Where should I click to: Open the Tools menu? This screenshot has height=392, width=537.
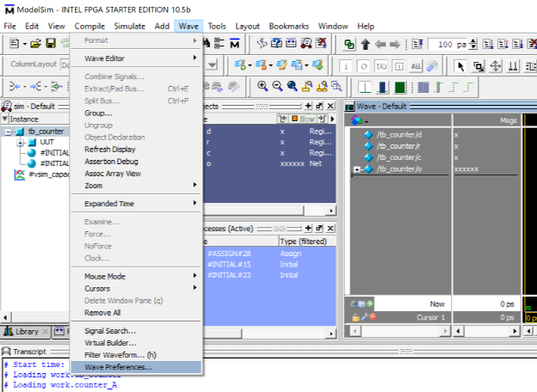(x=217, y=27)
